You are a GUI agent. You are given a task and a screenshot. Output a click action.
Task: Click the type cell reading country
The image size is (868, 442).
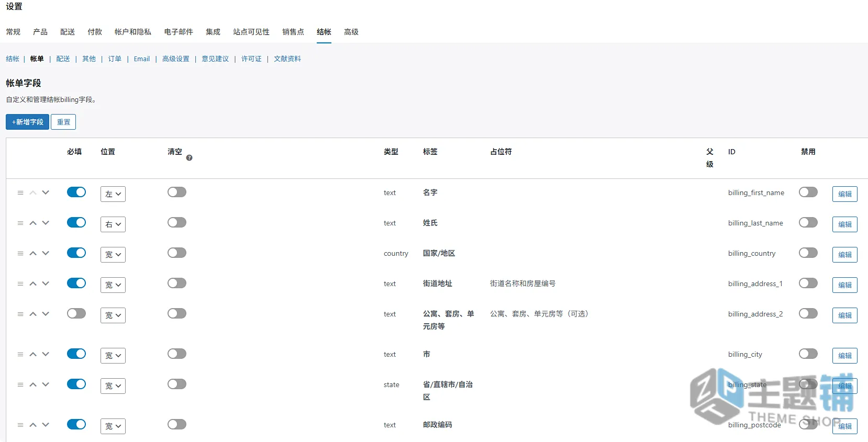tap(396, 253)
